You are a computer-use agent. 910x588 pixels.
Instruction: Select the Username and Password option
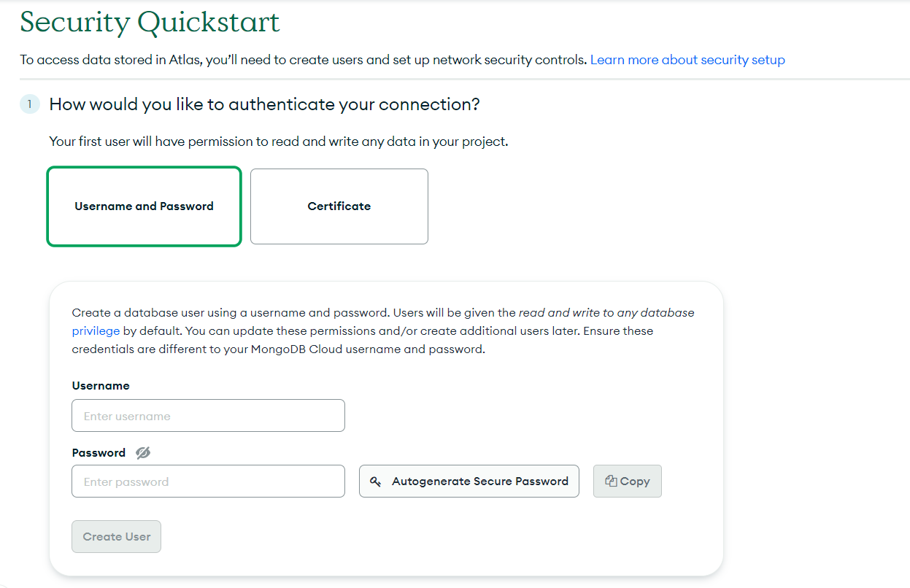click(x=144, y=206)
